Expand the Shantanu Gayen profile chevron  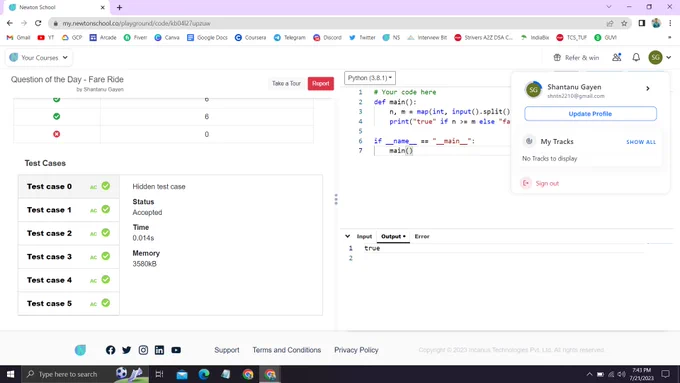(647, 88)
